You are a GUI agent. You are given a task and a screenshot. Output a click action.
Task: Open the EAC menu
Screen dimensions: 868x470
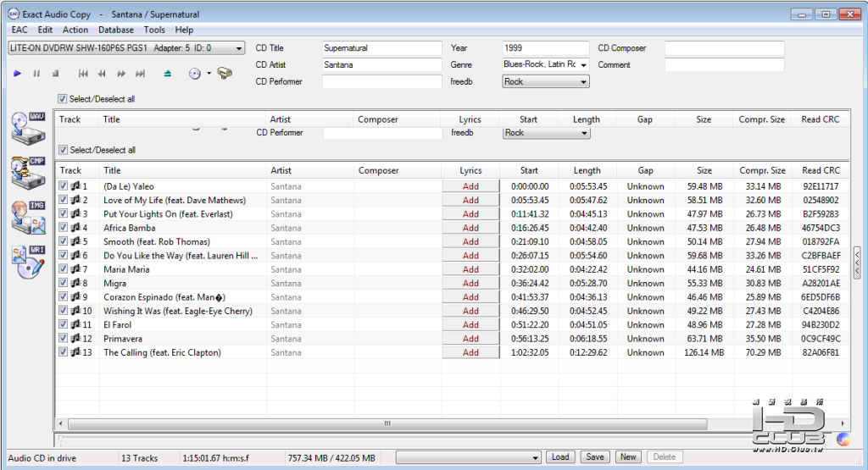(19, 30)
